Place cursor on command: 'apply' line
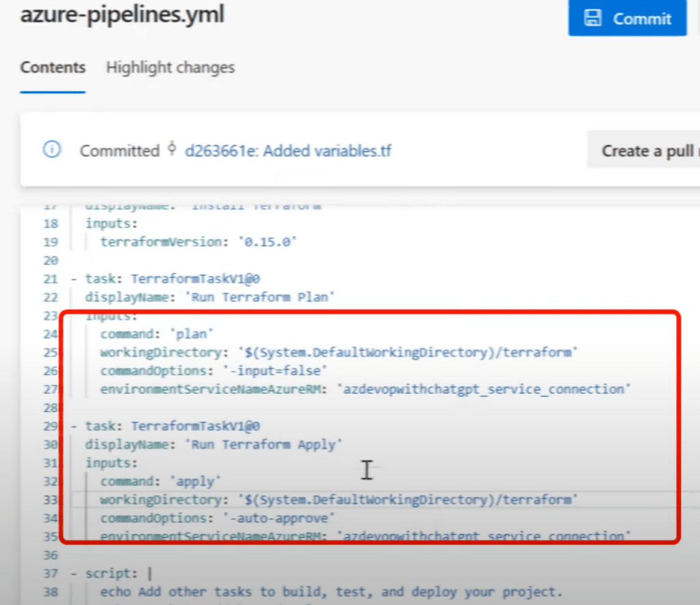This screenshot has height=605, width=700. coord(161,481)
